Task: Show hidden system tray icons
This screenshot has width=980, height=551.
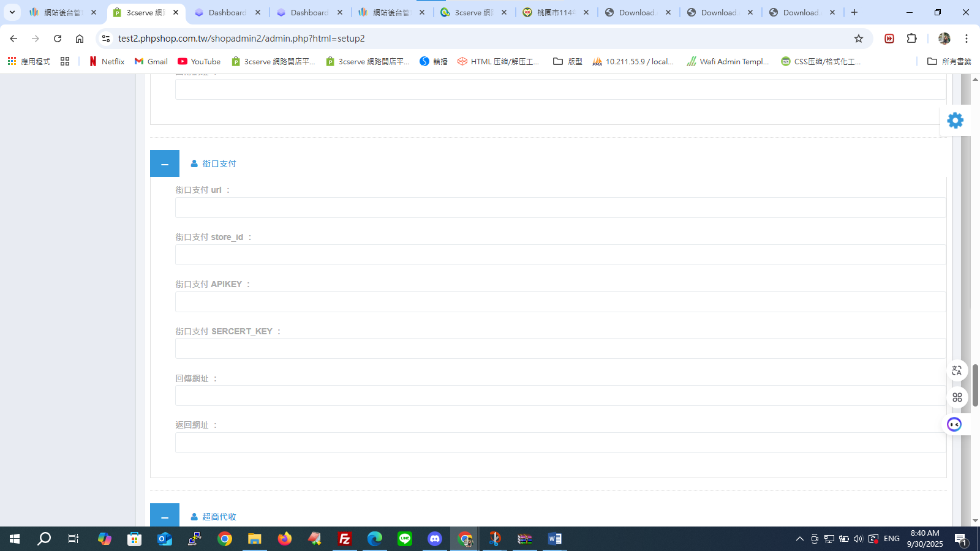Action: (799, 539)
